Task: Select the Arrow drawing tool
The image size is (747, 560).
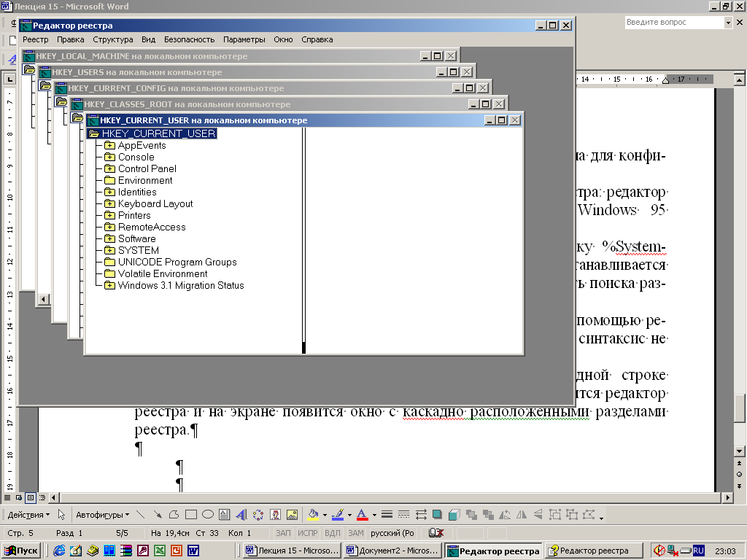Action: pyautogui.click(x=158, y=515)
